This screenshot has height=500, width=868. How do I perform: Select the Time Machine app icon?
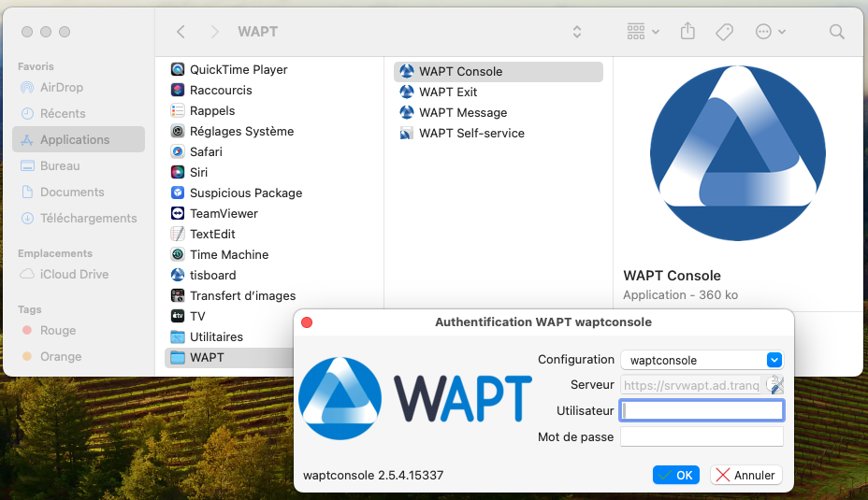(178, 254)
